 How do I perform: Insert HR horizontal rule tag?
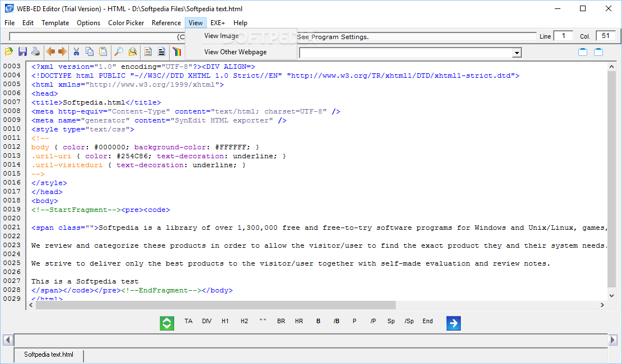pyautogui.click(x=299, y=321)
